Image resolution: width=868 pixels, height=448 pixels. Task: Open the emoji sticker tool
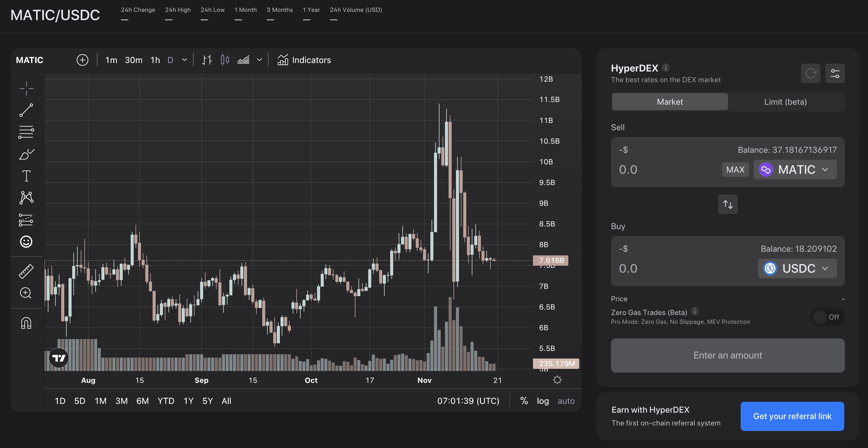(26, 242)
